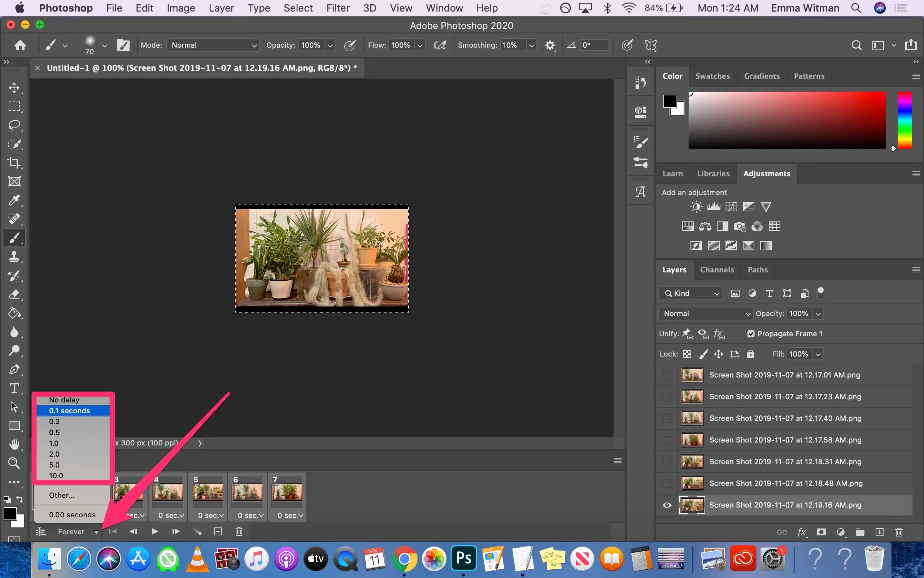
Task: Open the brush Mode dropdown
Action: pyautogui.click(x=213, y=46)
